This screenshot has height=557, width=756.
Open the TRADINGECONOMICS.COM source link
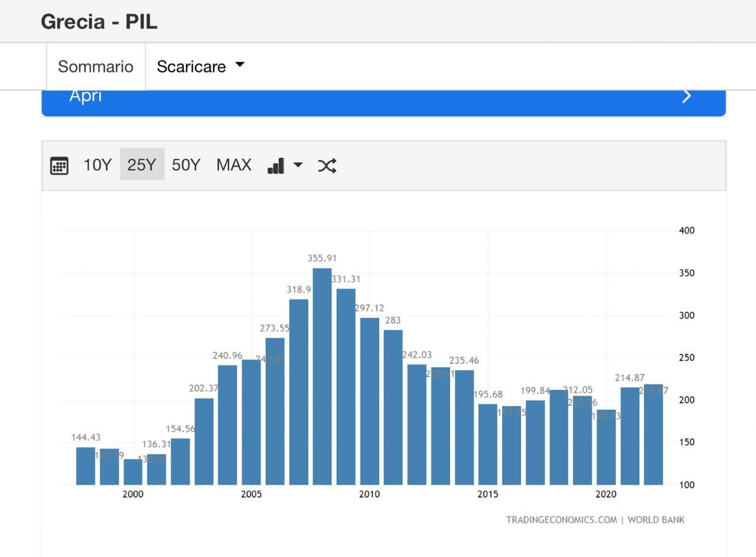(x=561, y=520)
